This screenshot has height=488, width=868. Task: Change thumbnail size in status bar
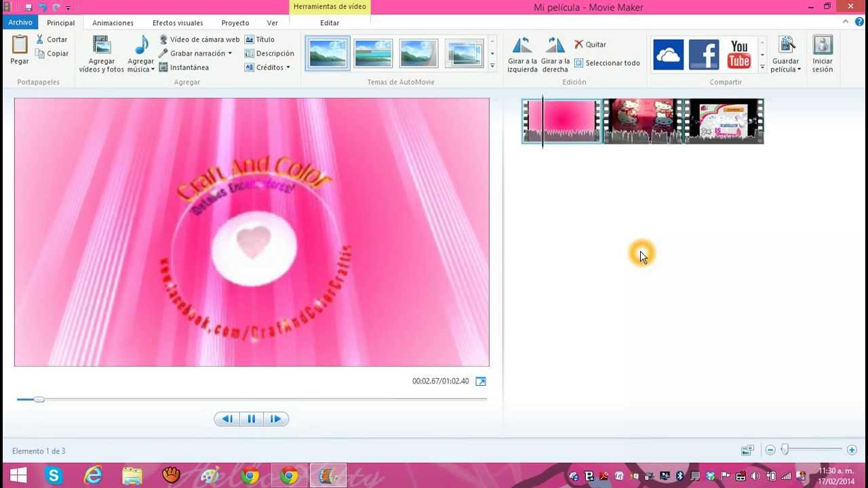(747, 450)
